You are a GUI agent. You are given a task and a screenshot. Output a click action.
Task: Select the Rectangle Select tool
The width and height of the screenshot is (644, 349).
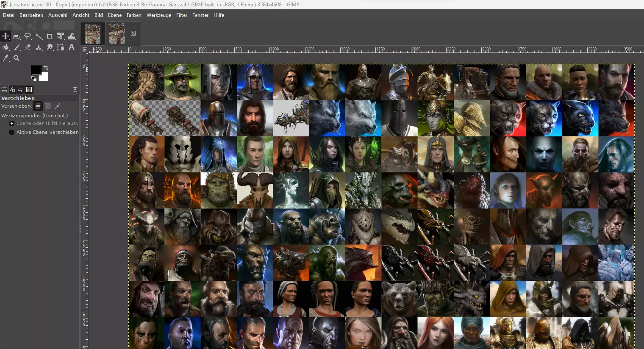click(x=17, y=36)
